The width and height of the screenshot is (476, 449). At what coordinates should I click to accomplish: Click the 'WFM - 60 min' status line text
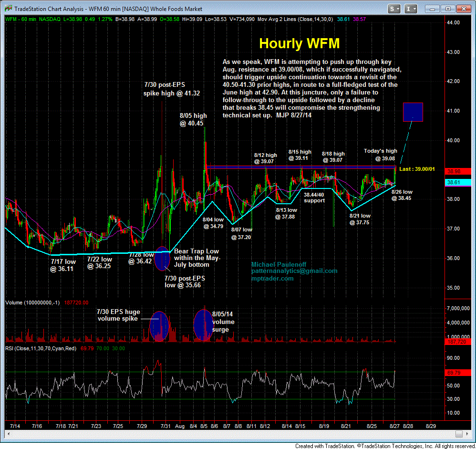click(21, 19)
